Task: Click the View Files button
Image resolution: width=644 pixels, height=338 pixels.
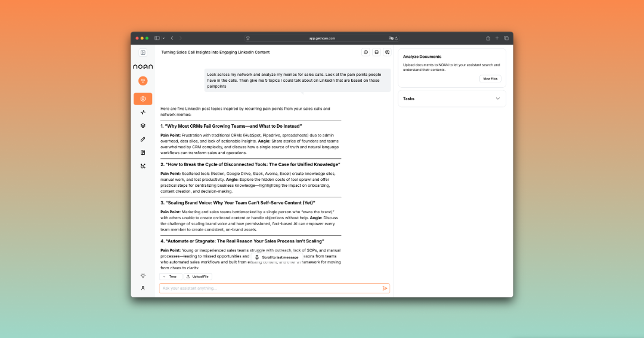Action: (x=490, y=79)
